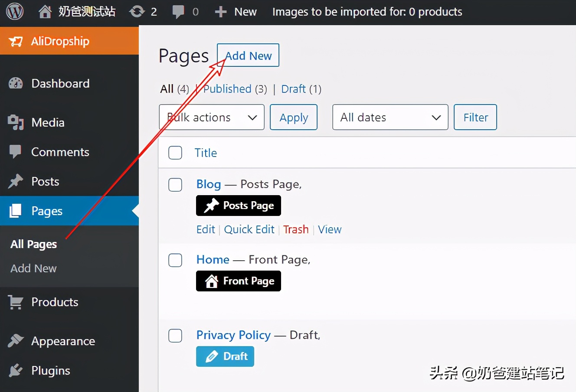Check the checkbox next to Blog
The image size is (576, 392).
click(x=175, y=185)
